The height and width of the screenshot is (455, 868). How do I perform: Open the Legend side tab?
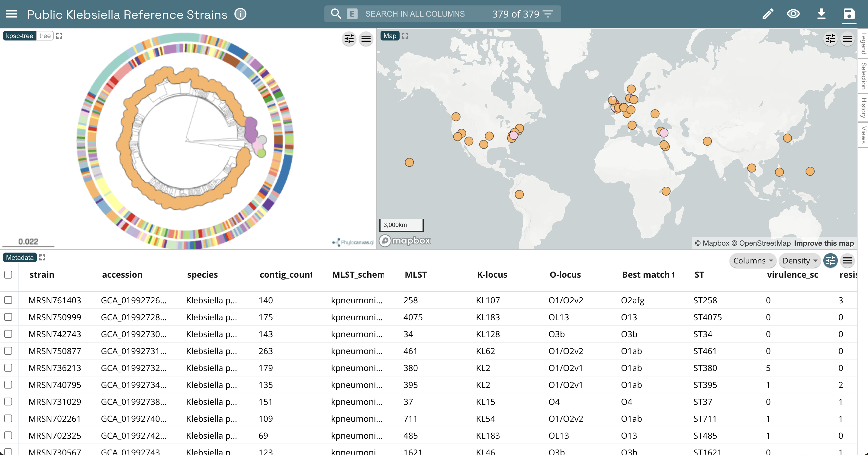tap(863, 43)
